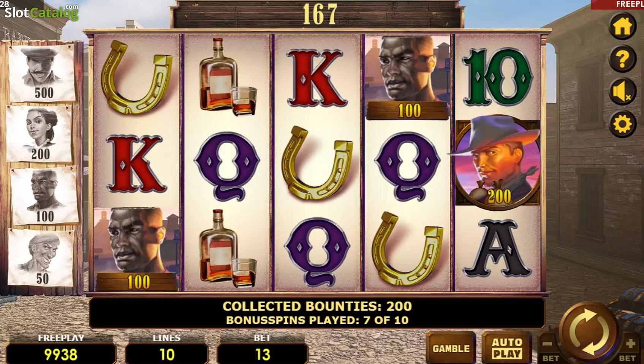The width and height of the screenshot is (644, 364).
Task: Click the Bet value field showing 13
Action: pos(262,354)
